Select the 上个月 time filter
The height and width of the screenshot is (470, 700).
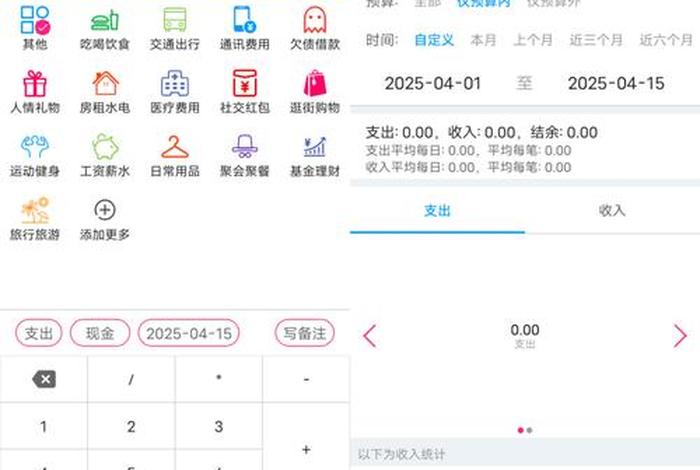533,40
